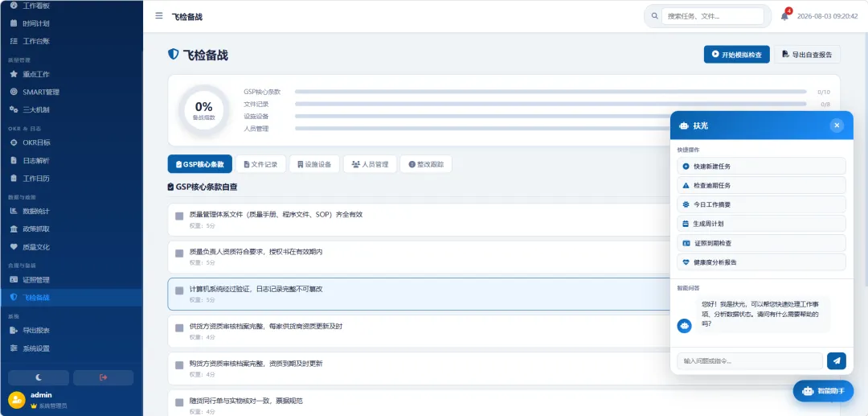Toggle dark mode with the moon button
This screenshot has width=868, height=416.
point(39,377)
